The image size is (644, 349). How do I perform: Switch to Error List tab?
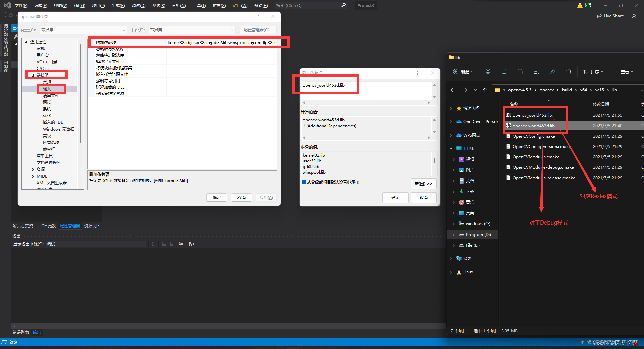pyautogui.click(x=21, y=332)
